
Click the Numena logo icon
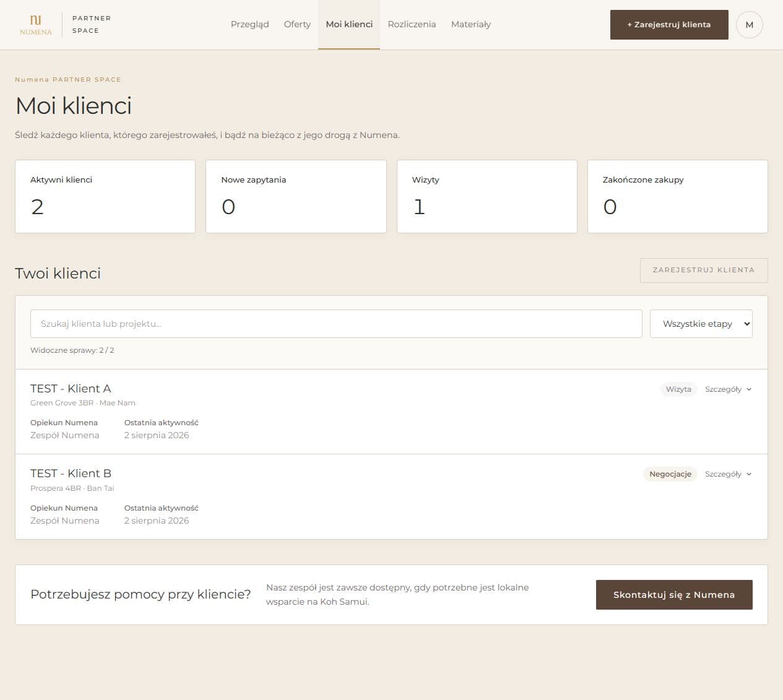36,24
